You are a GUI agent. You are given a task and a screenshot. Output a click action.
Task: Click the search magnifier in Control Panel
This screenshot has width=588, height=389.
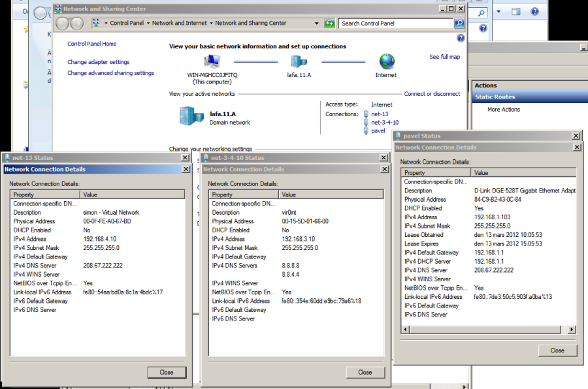pos(459,23)
